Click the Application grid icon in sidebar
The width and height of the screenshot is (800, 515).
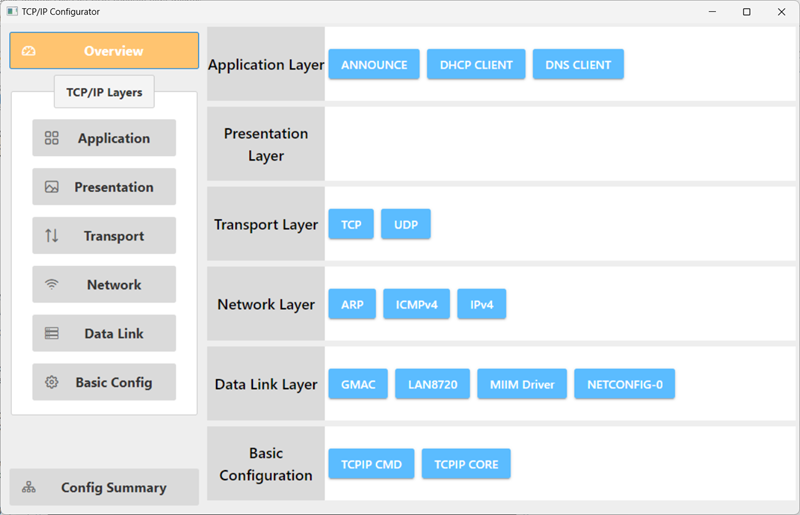52,138
